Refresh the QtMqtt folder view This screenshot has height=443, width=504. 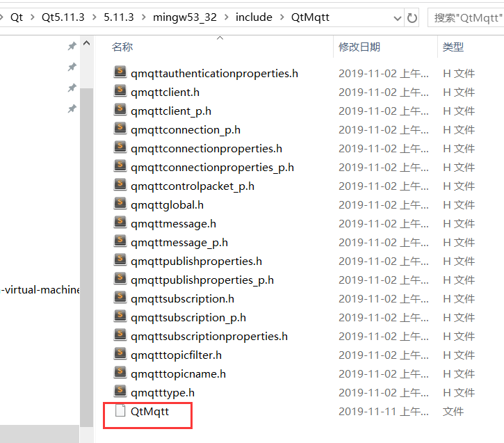(x=412, y=18)
